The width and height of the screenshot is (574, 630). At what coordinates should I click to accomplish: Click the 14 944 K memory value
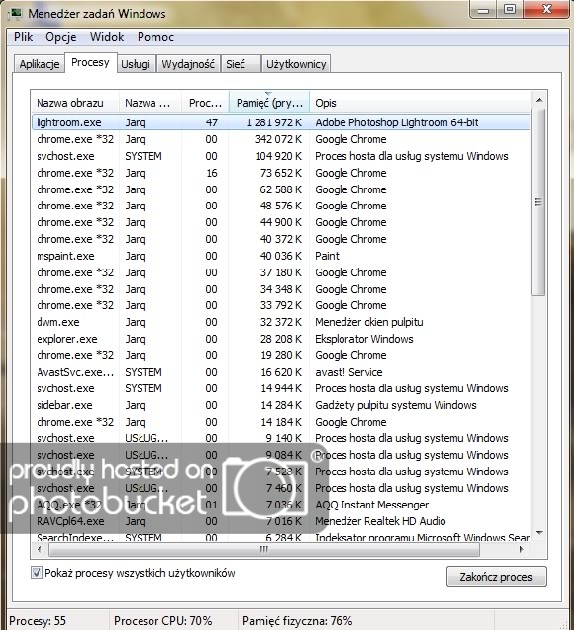click(280, 388)
